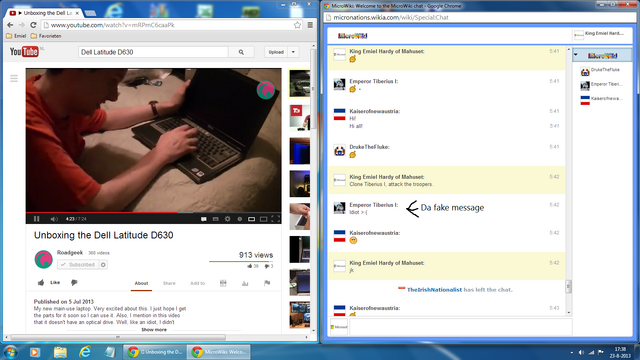Open TheIrishNationalist user link
This screenshot has height=360, width=640.
click(x=434, y=290)
